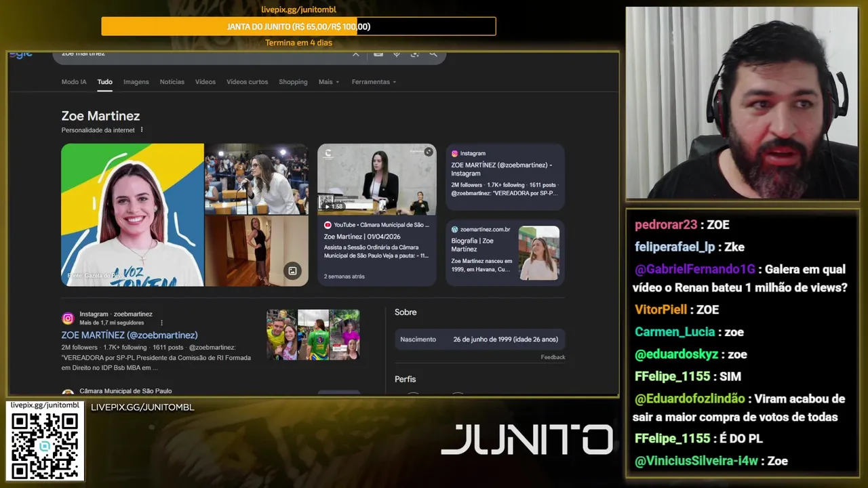Click chat username Carmen_Lucia

pyautogui.click(x=675, y=332)
